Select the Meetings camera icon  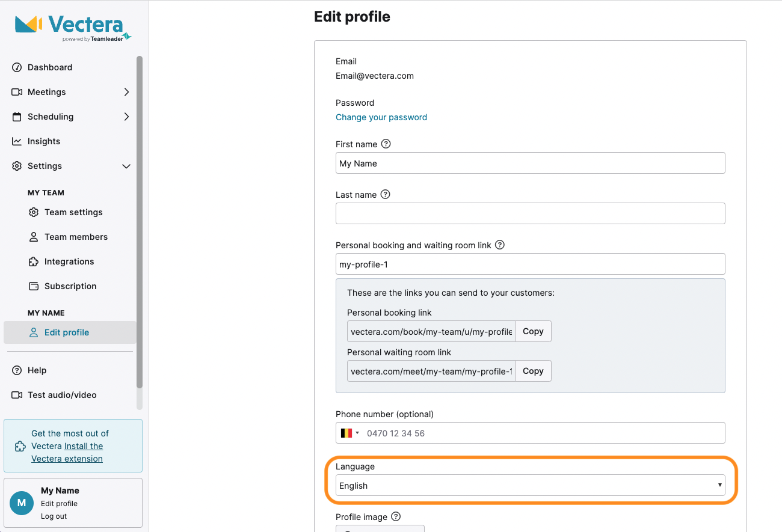pos(17,92)
